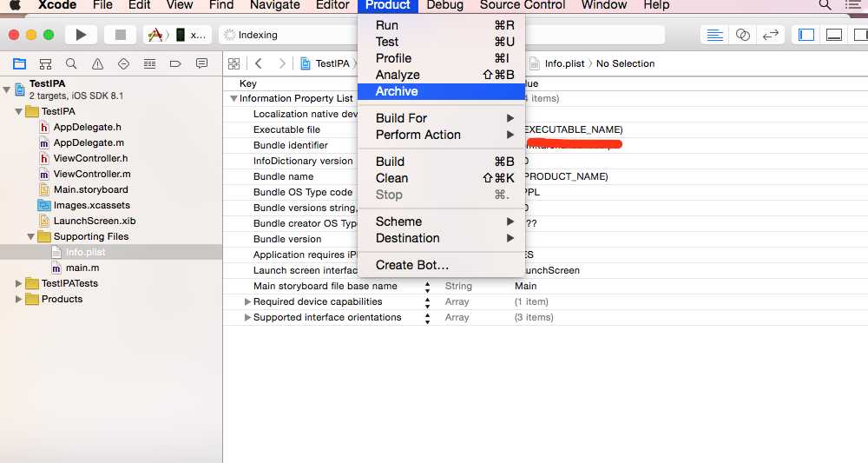Toggle the Navigator panel visibility
The image size is (868, 463).
(x=806, y=35)
